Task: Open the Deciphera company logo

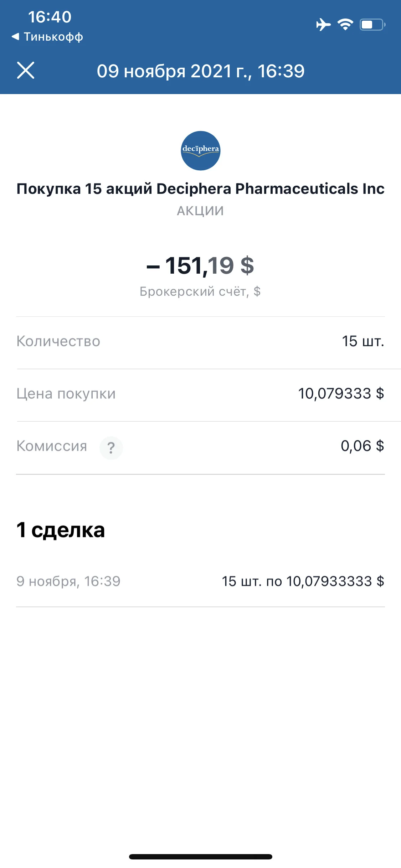Action: pyautogui.click(x=201, y=151)
